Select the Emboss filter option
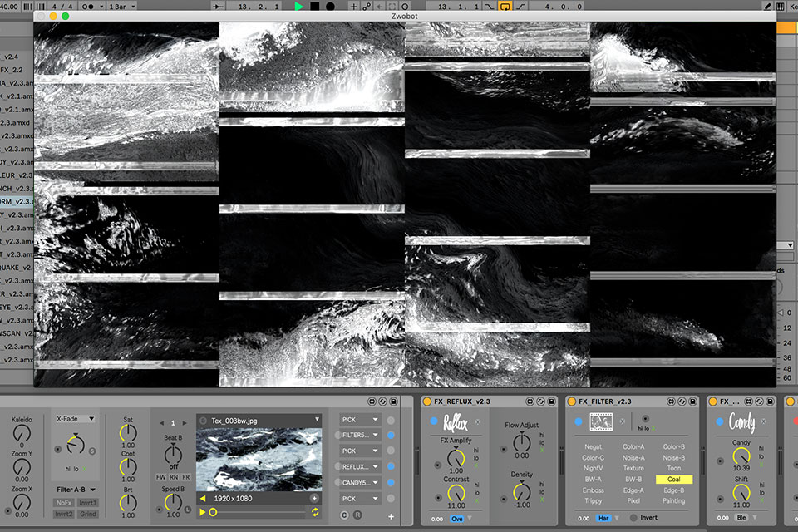 (x=594, y=490)
